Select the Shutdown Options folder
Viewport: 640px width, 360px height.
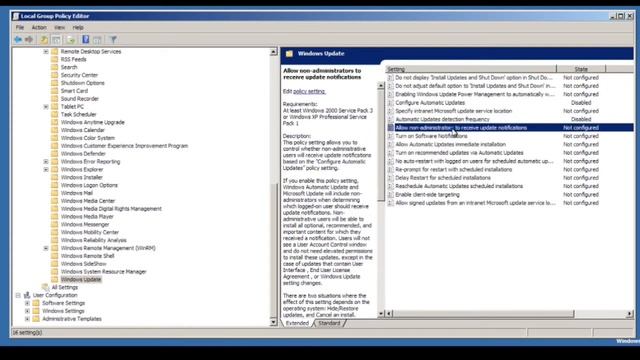(82, 83)
